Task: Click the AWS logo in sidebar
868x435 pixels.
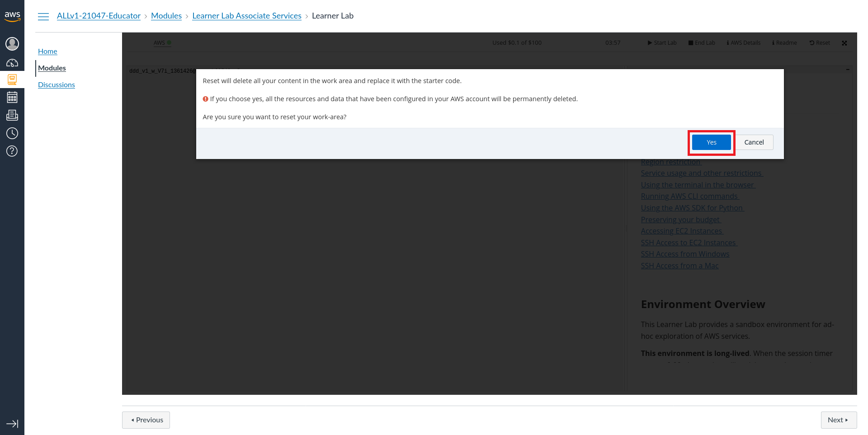Action: pos(12,16)
